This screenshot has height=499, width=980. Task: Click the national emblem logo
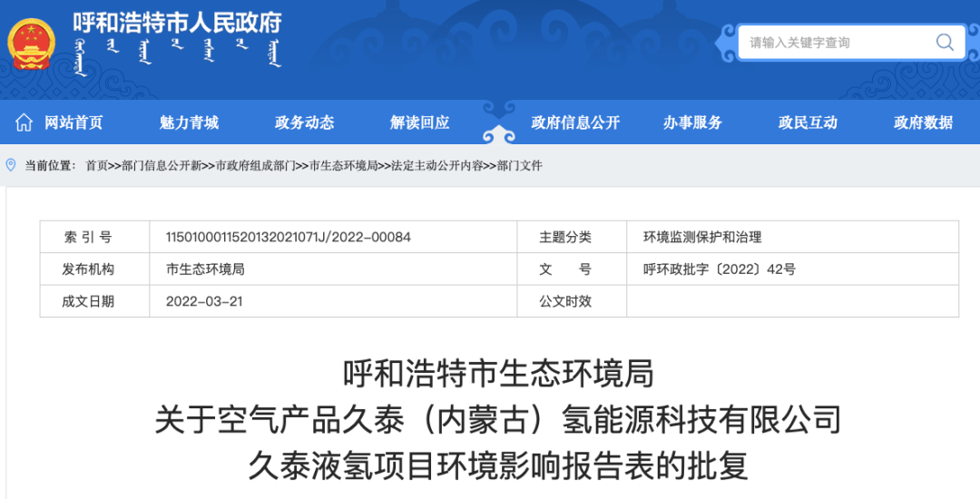[x=31, y=44]
